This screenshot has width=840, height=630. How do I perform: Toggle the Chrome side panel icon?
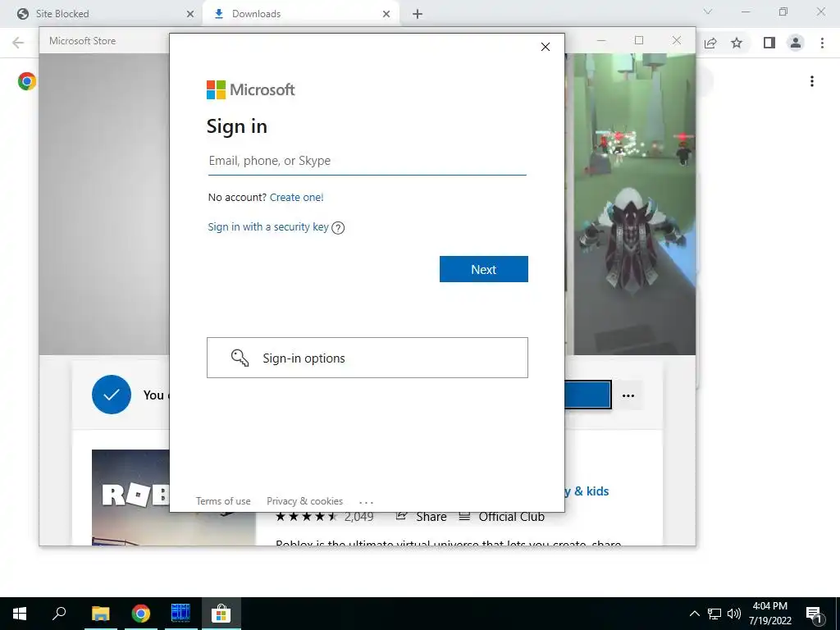769,43
